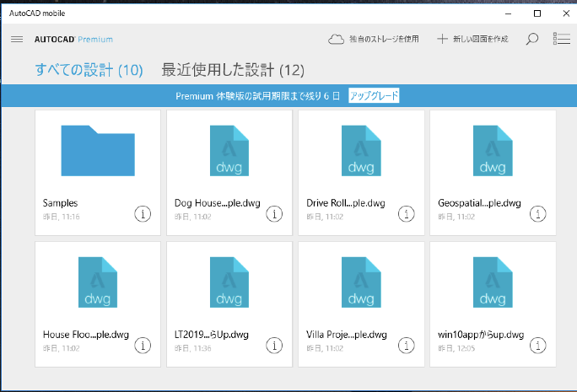The width and height of the screenshot is (577, 392).
Task: Open Geospatial dwg file icon
Action: point(493,151)
